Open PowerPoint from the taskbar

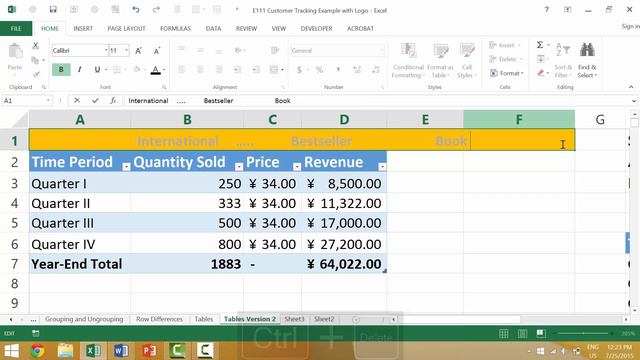pos(149,351)
